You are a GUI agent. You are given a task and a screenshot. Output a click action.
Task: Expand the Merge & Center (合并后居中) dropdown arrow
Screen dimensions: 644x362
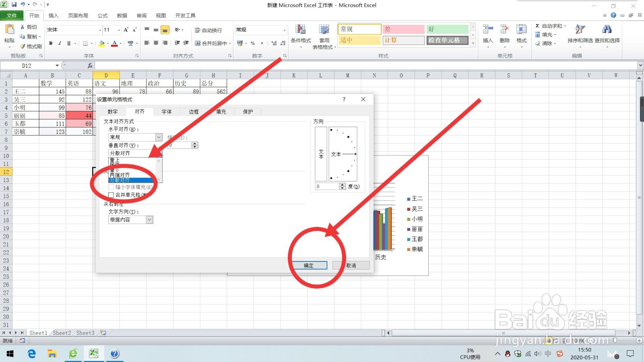230,43
